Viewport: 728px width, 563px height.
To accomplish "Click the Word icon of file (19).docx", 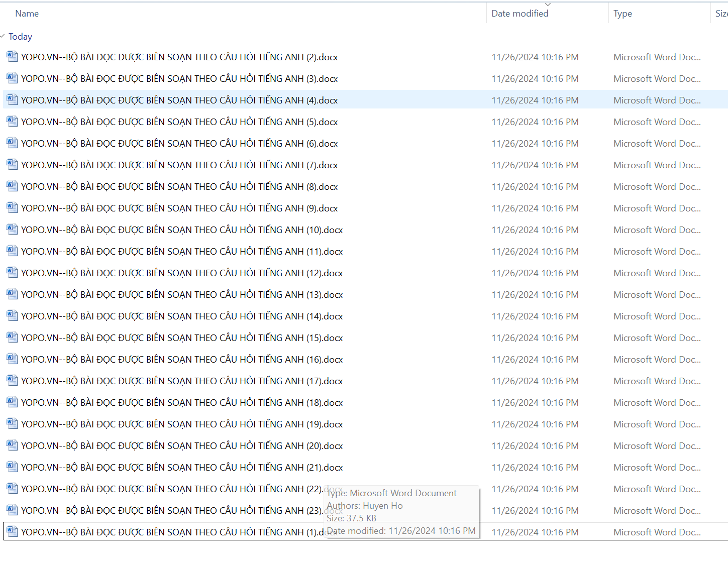I will 12,423.
